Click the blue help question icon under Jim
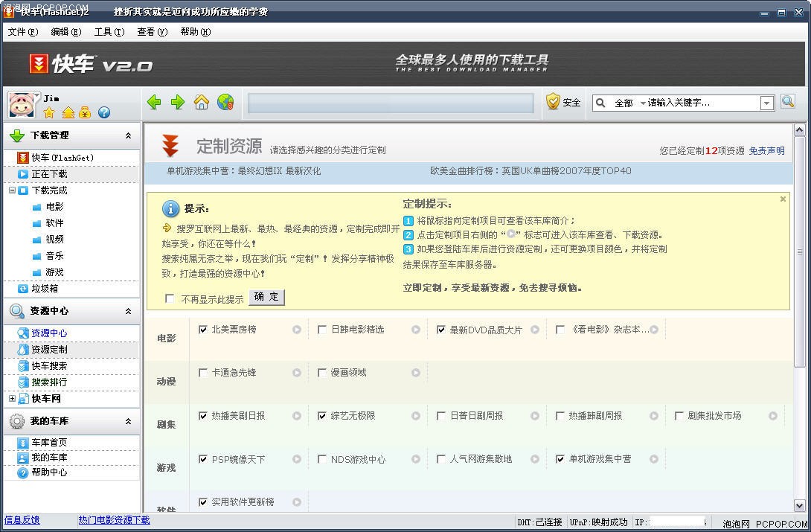Image resolution: width=811 pixels, height=532 pixels. 104,112
